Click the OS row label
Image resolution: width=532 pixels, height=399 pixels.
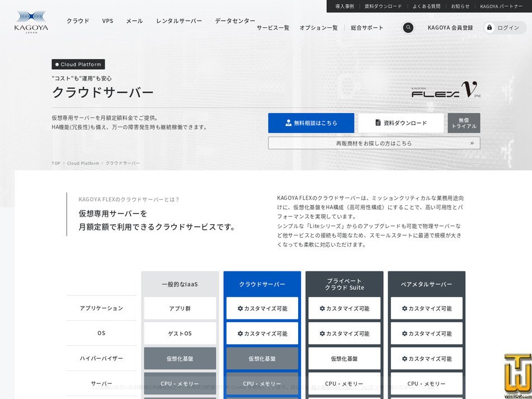[x=101, y=333]
